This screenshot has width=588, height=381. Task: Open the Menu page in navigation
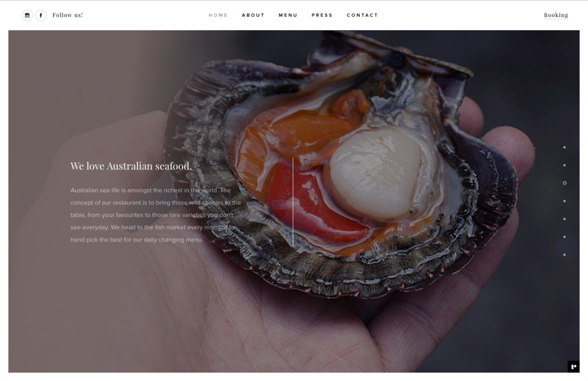coord(288,15)
